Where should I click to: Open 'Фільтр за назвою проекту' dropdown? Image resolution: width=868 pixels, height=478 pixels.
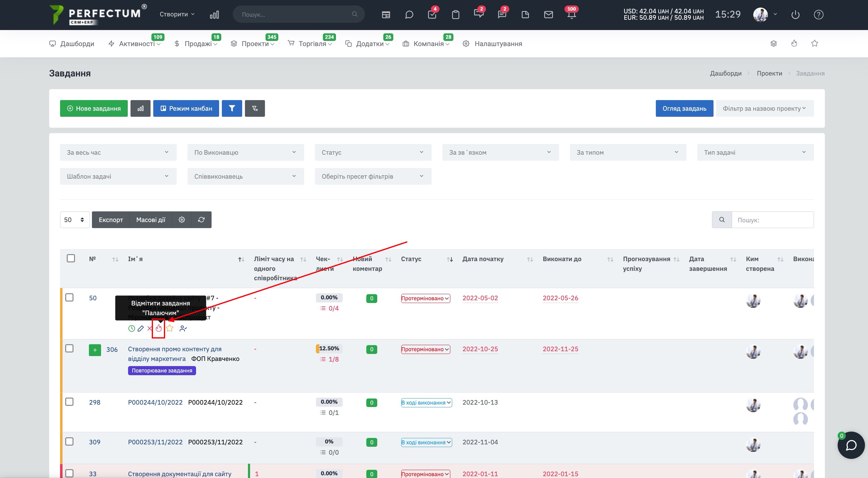(765, 108)
